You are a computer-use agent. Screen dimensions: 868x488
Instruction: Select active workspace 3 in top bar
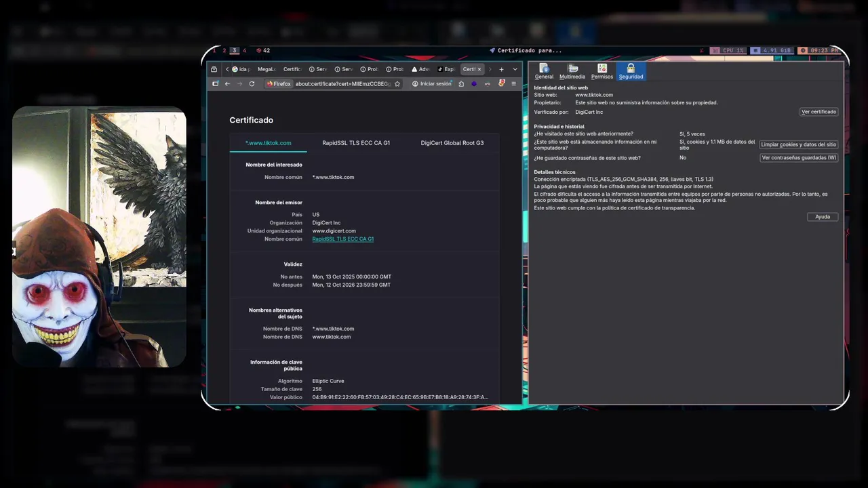[x=235, y=51]
